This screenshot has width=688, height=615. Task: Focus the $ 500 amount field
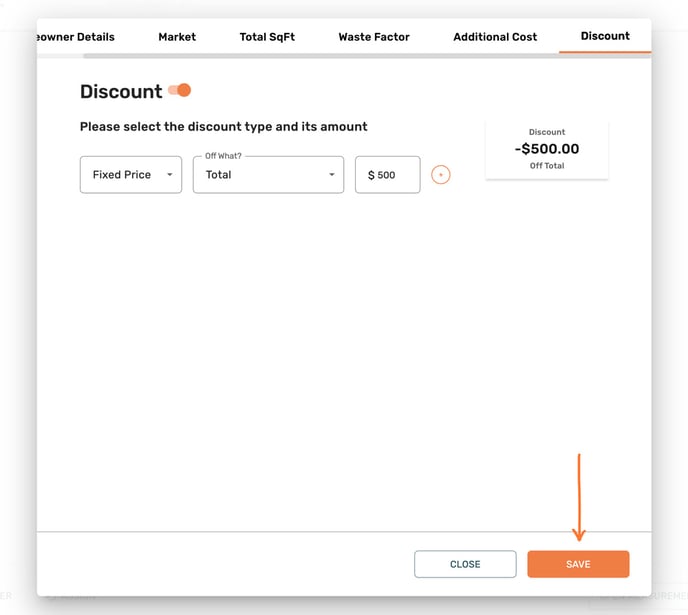click(387, 175)
